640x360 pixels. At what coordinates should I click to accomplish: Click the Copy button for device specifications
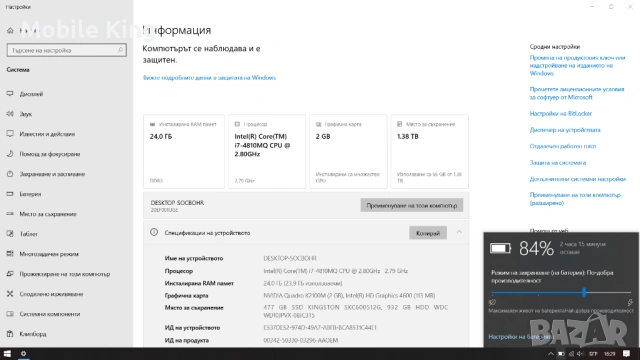click(x=428, y=233)
